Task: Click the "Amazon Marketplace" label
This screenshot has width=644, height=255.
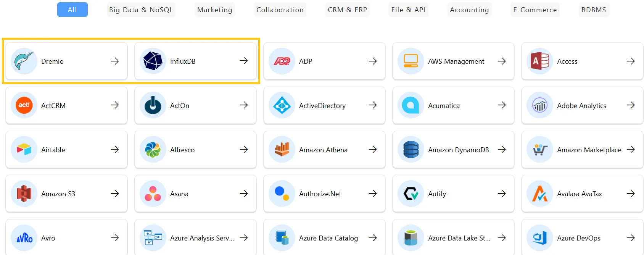Action: tap(589, 150)
